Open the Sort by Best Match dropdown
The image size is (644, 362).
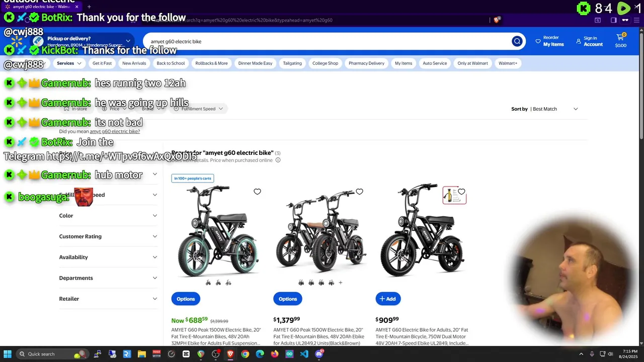tap(545, 109)
